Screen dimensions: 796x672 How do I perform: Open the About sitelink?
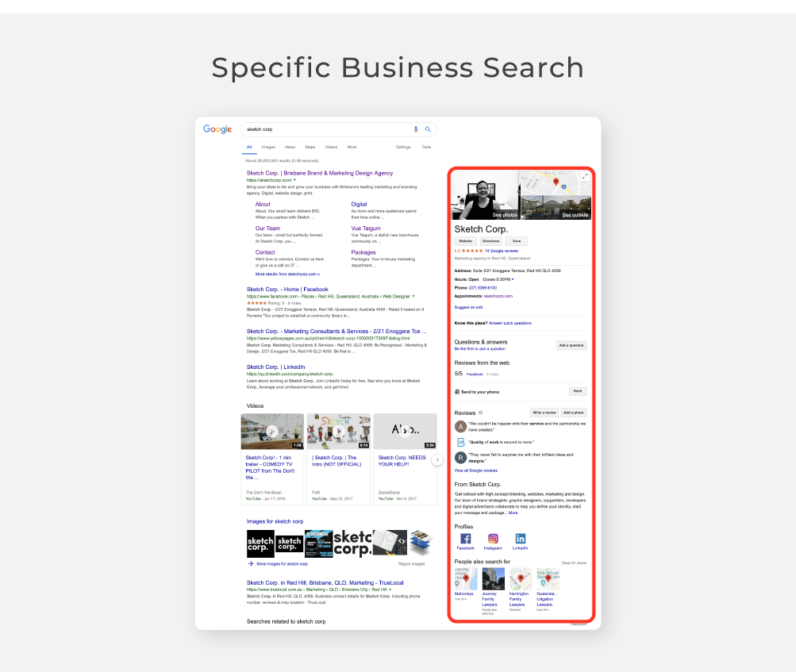click(x=263, y=204)
